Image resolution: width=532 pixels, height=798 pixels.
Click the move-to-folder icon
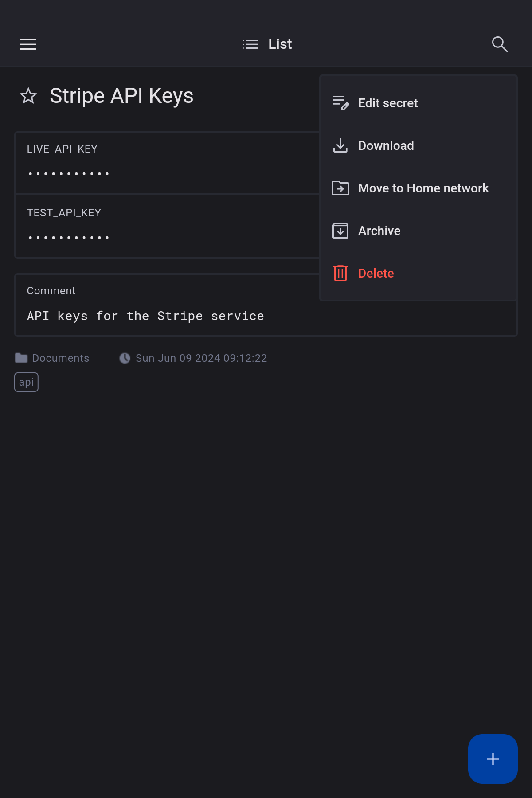point(340,188)
